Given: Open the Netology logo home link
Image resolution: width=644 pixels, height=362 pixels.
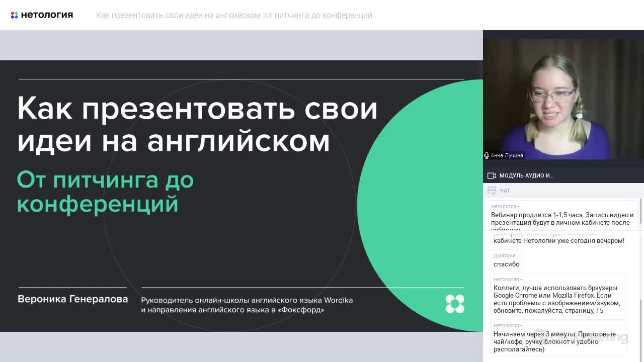Looking at the screenshot, I should 42,15.
